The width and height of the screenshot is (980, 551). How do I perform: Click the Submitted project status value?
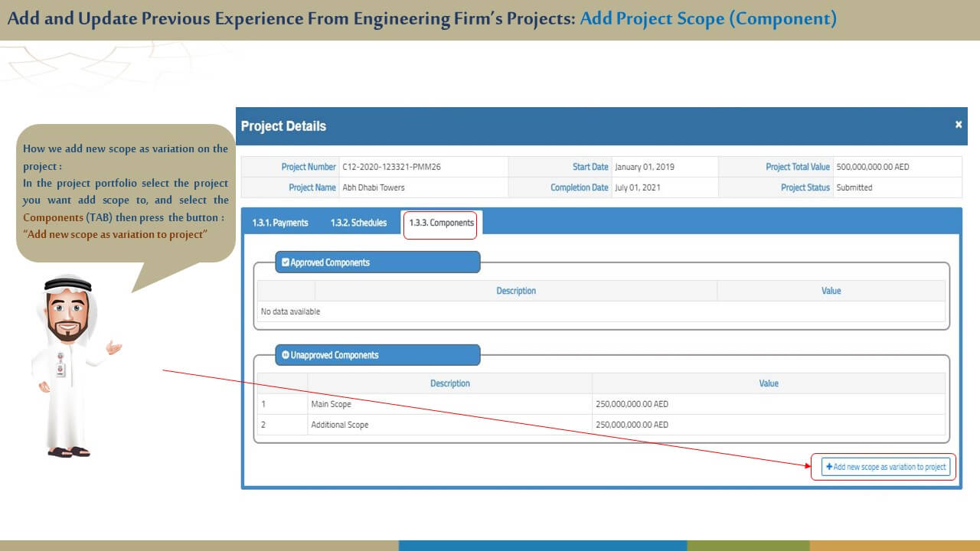[x=854, y=187]
